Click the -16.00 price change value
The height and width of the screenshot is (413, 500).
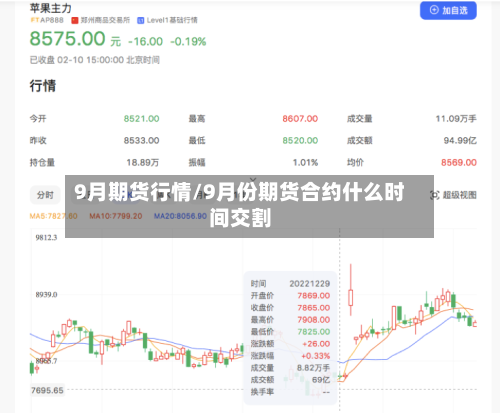[145, 42]
